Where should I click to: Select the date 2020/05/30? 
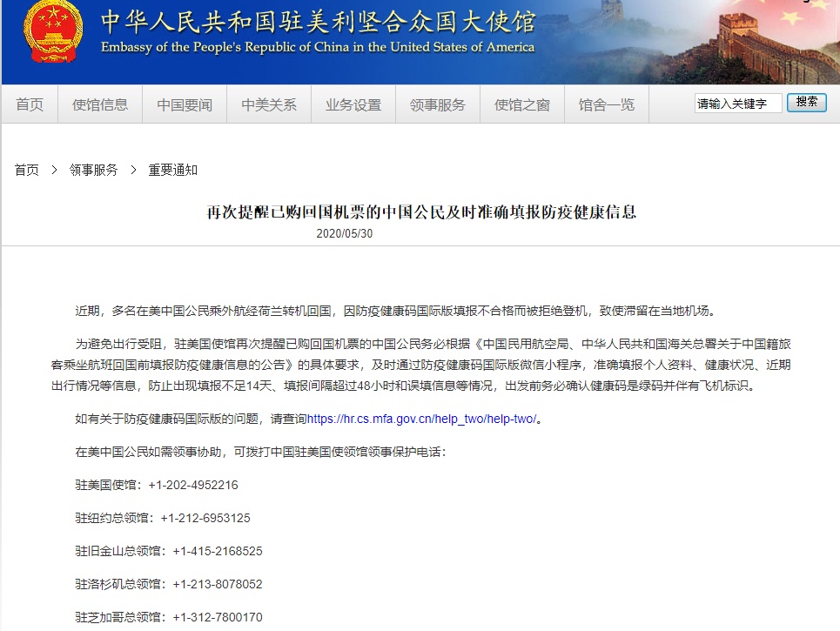[x=345, y=233]
